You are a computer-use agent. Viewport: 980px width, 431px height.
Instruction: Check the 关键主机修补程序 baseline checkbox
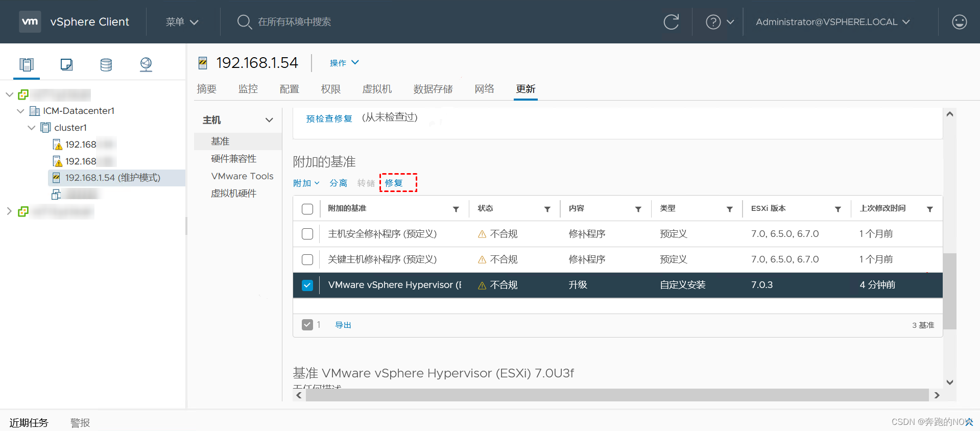point(307,259)
